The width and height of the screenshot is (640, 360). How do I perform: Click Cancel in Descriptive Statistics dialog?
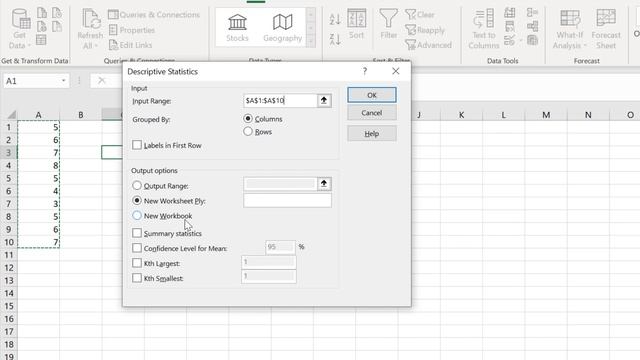click(x=371, y=113)
